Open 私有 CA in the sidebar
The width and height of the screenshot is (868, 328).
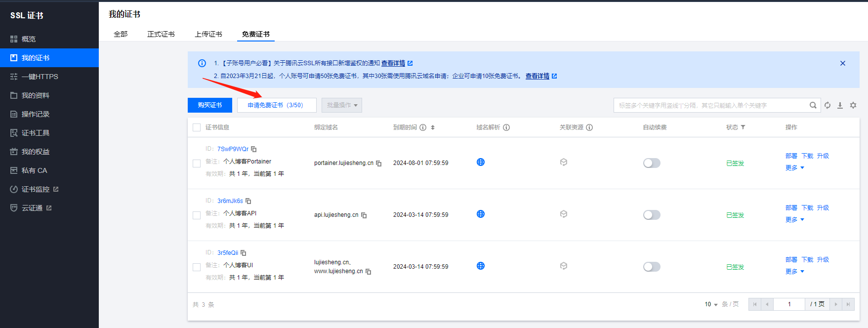(49, 170)
